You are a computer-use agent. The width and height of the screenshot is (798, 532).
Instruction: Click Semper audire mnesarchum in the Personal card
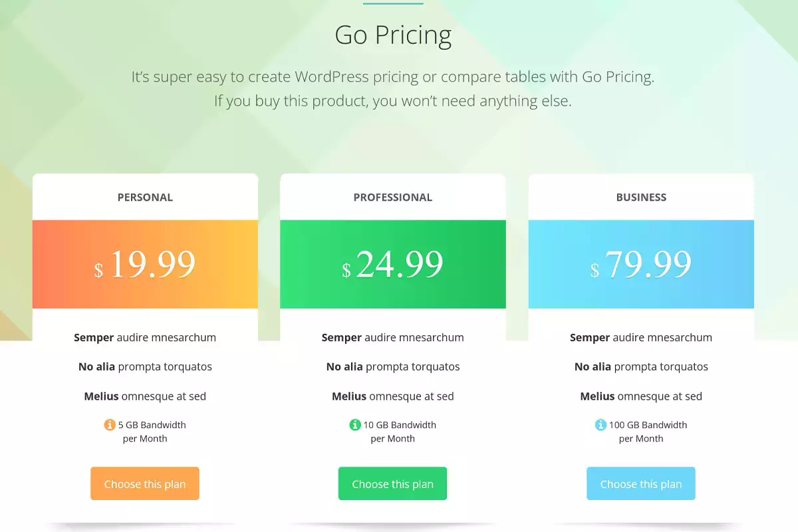pyautogui.click(x=145, y=338)
